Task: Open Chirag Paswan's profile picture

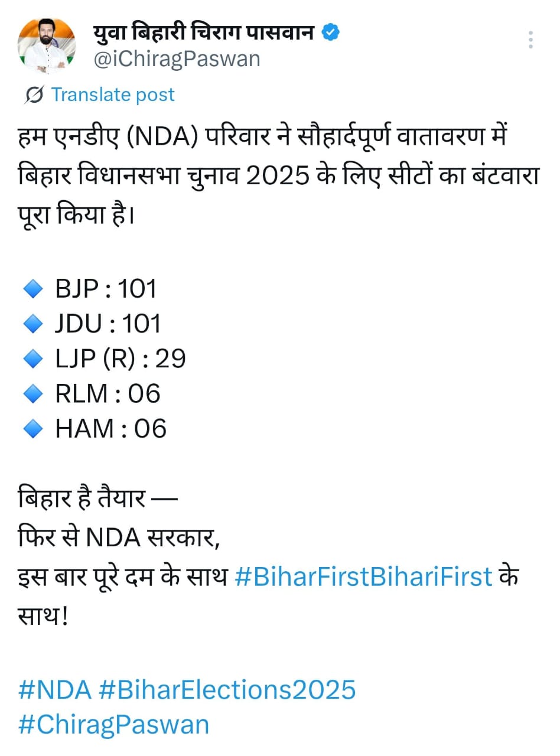Action: pos(47,47)
